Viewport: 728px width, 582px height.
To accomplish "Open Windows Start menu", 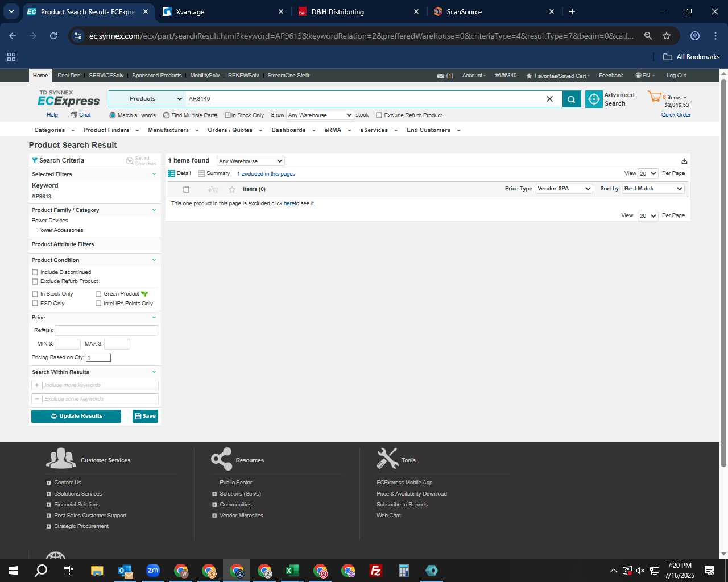I will [x=14, y=571].
